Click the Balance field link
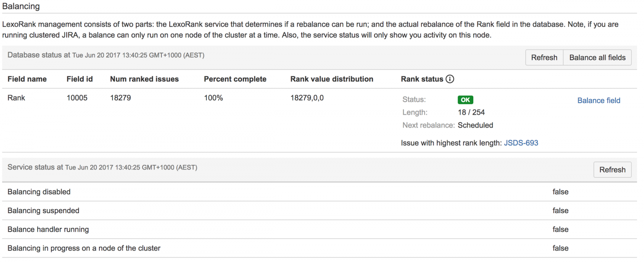The width and height of the screenshot is (644, 262). click(x=598, y=100)
